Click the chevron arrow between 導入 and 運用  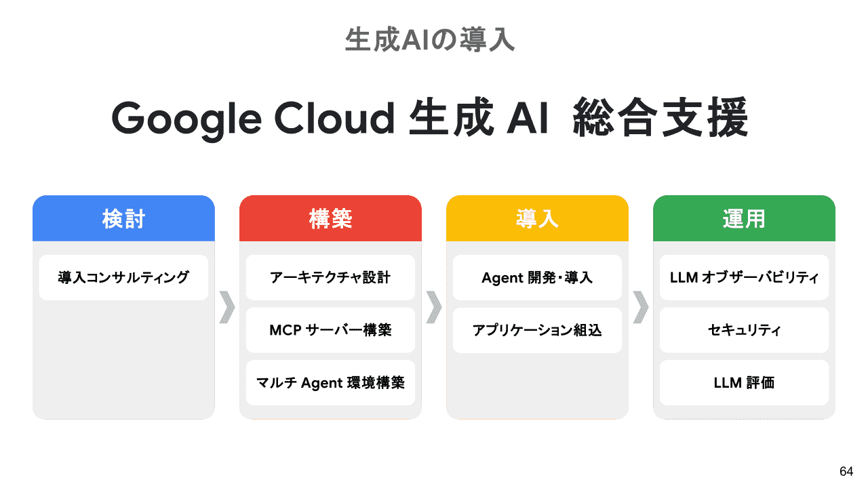click(641, 307)
